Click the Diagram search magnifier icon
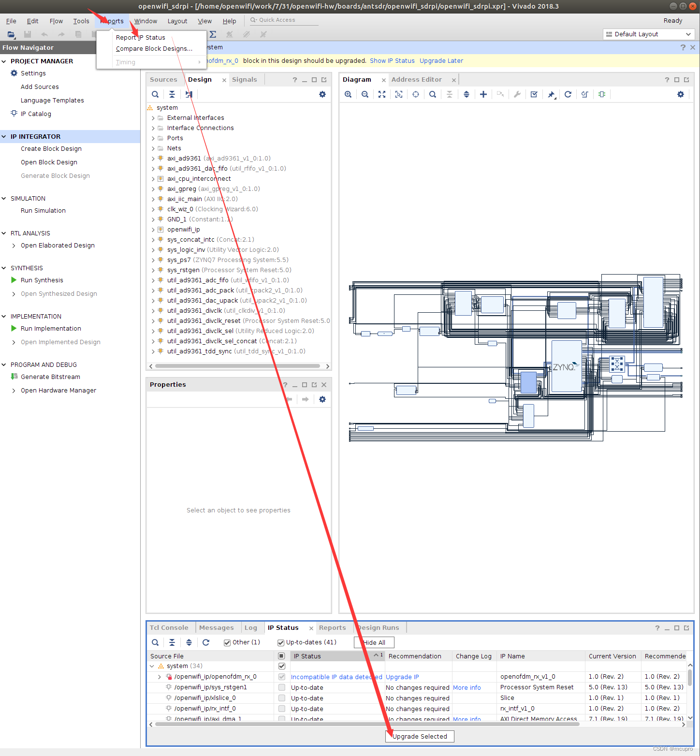Screen dimensions: 700x756 [433, 94]
